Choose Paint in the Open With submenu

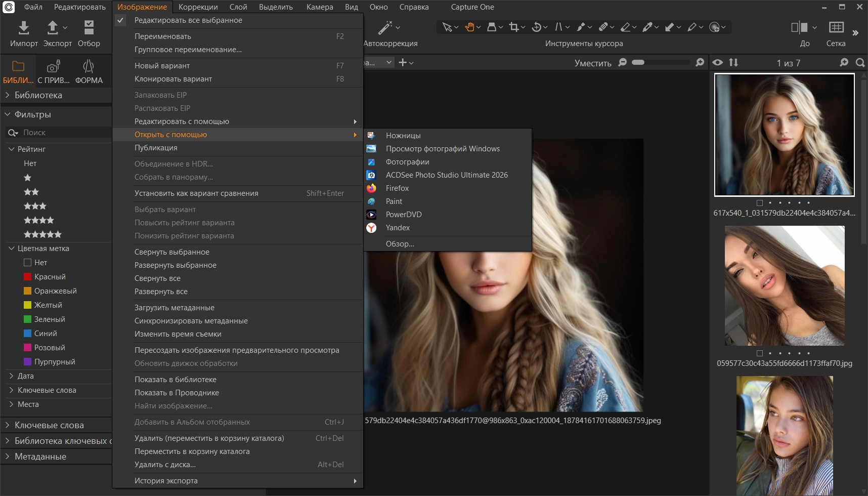(394, 201)
